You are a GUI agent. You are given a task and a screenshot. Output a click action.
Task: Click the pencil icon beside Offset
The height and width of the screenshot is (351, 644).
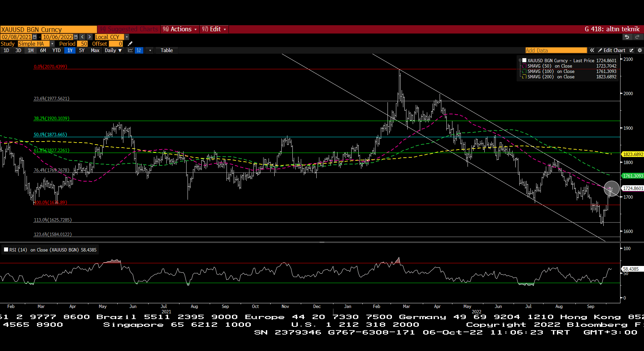130,44
